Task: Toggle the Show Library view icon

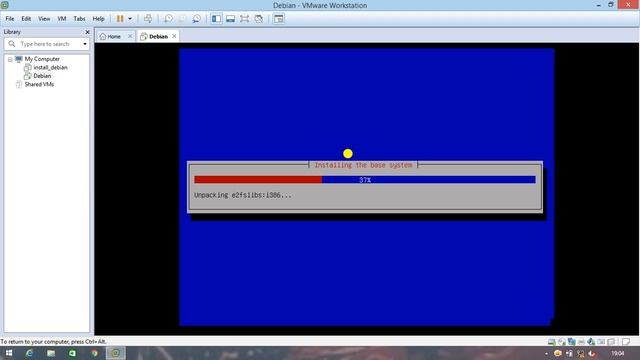Action: point(216,19)
